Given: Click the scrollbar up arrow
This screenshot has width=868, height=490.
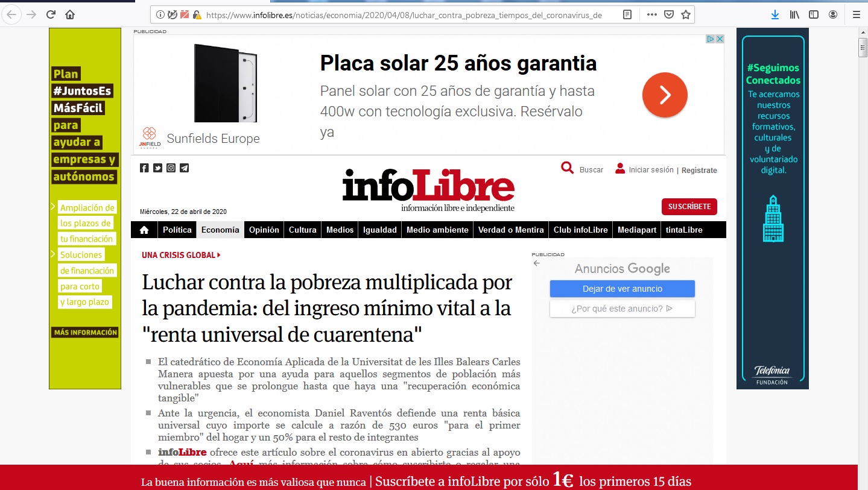Looking at the screenshot, I should (x=863, y=32).
